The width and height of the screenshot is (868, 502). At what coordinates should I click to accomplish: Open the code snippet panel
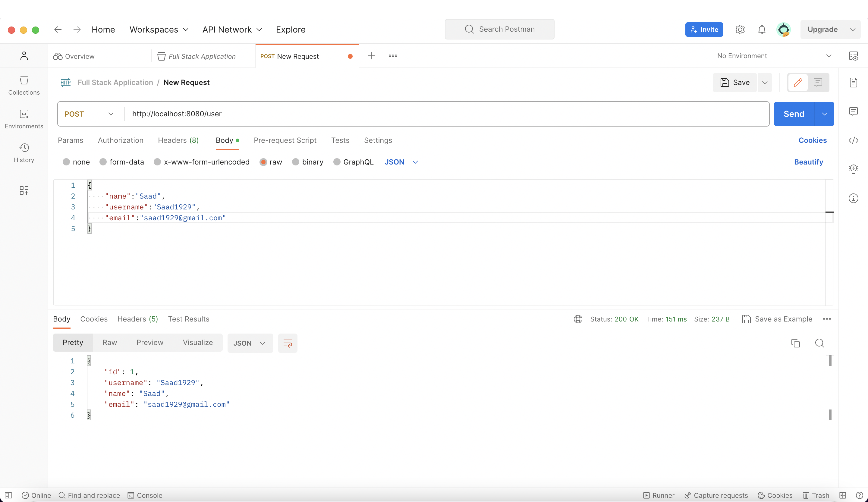854,140
